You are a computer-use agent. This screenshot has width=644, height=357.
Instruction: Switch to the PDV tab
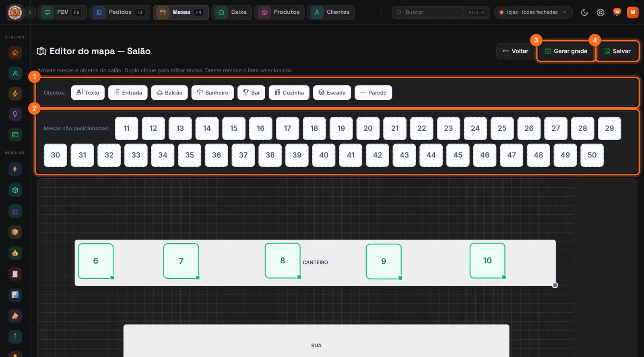point(62,12)
